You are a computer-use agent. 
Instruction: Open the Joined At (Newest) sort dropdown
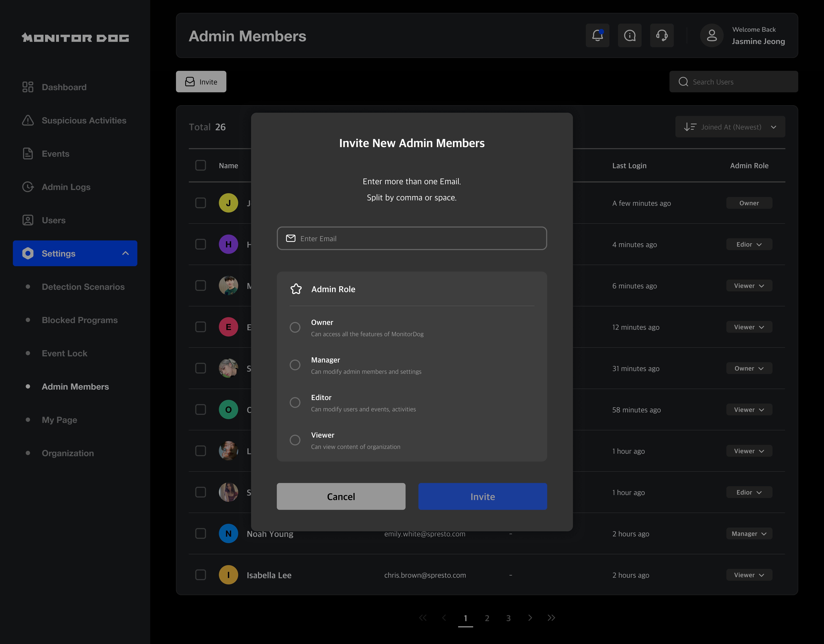(730, 127)
